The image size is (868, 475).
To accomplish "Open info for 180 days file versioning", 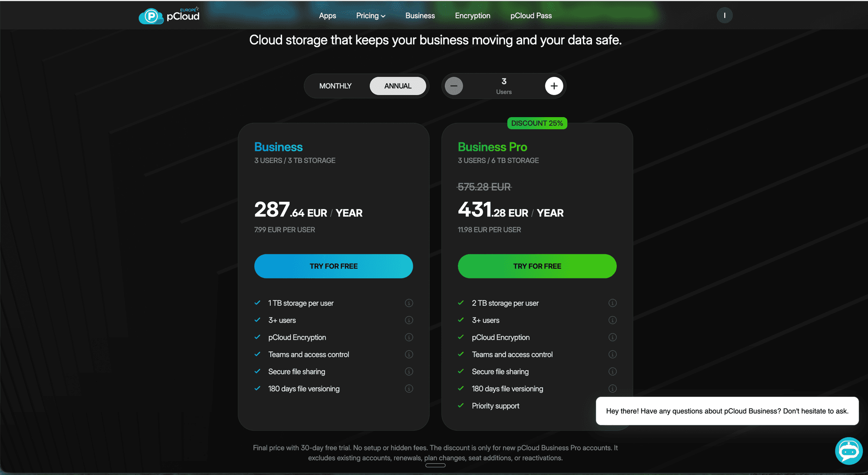I will 409,389.
